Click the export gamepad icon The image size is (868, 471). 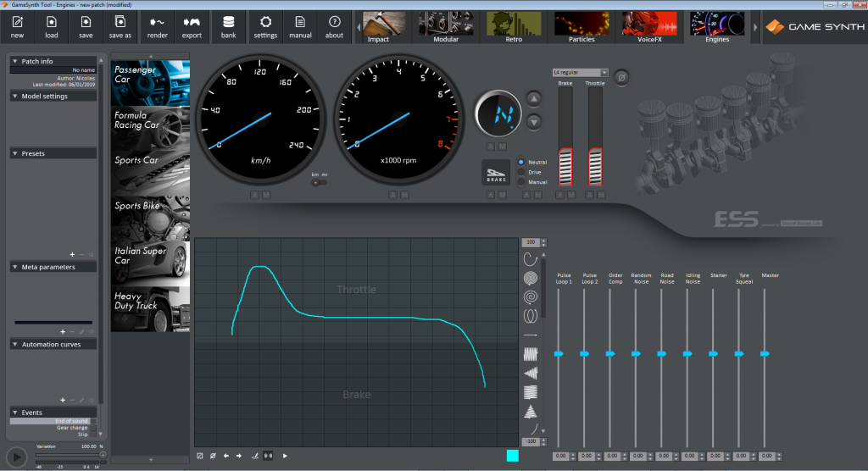click(x=192, y=23)
